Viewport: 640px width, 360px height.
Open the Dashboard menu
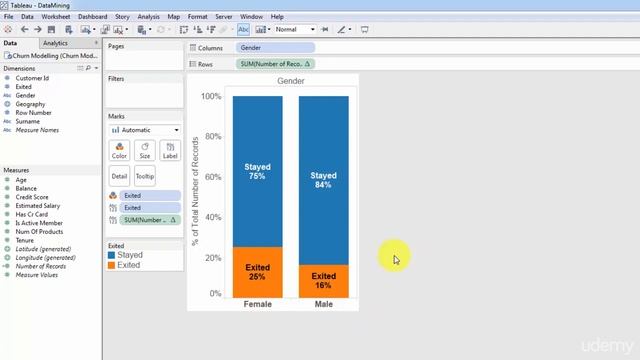click(x=93, y=17)
